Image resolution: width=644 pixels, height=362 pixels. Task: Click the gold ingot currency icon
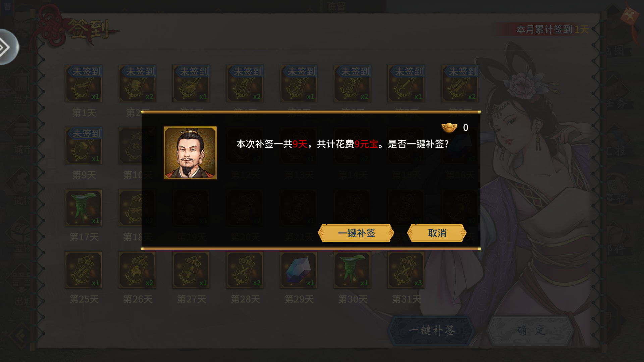pos(449,127)
